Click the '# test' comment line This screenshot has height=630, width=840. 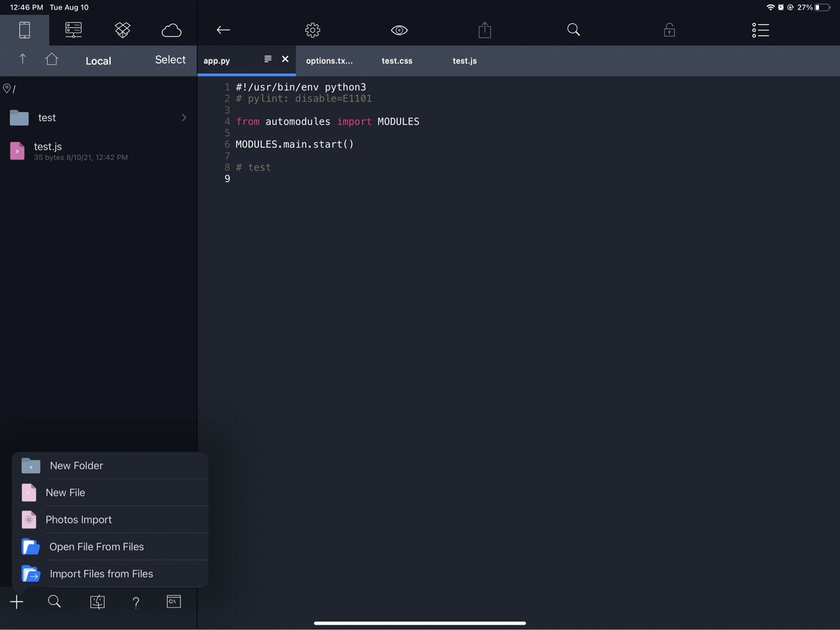click(x=253, y=167)
